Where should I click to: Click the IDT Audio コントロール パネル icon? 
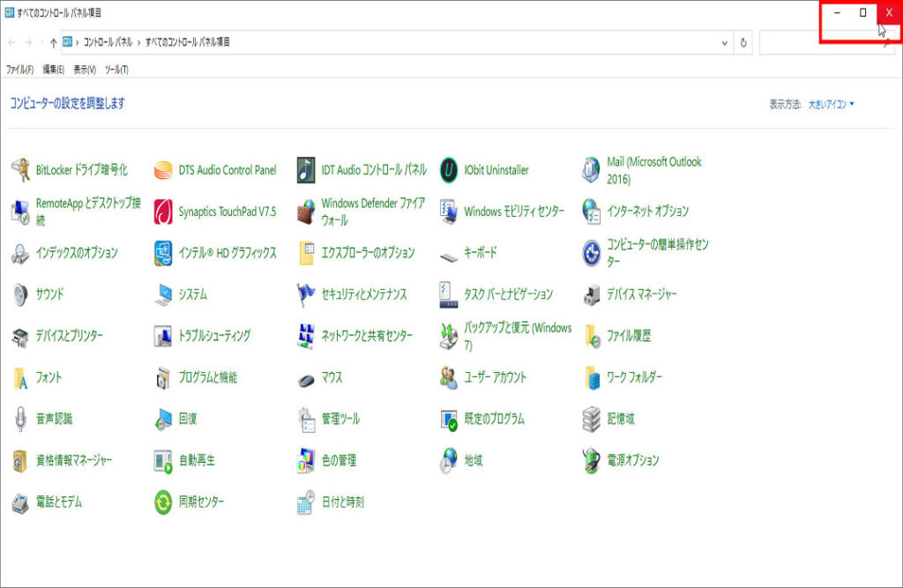tap(306, 169)
